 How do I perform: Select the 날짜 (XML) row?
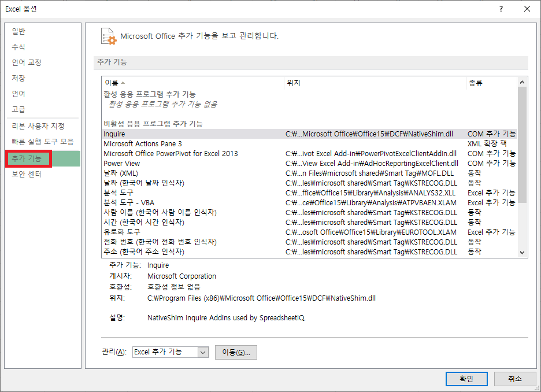point(309,173)
